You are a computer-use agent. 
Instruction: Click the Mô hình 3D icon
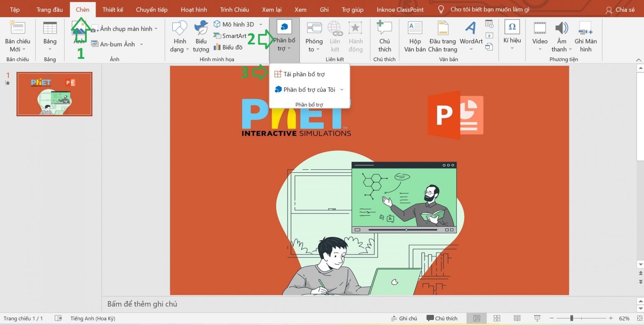(x=217, y=24)
